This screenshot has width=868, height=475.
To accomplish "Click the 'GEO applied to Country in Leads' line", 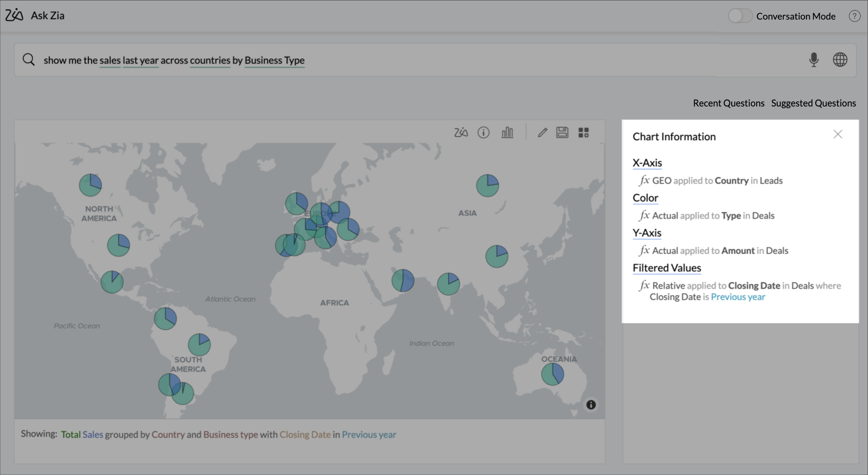I will pos(711,180).
